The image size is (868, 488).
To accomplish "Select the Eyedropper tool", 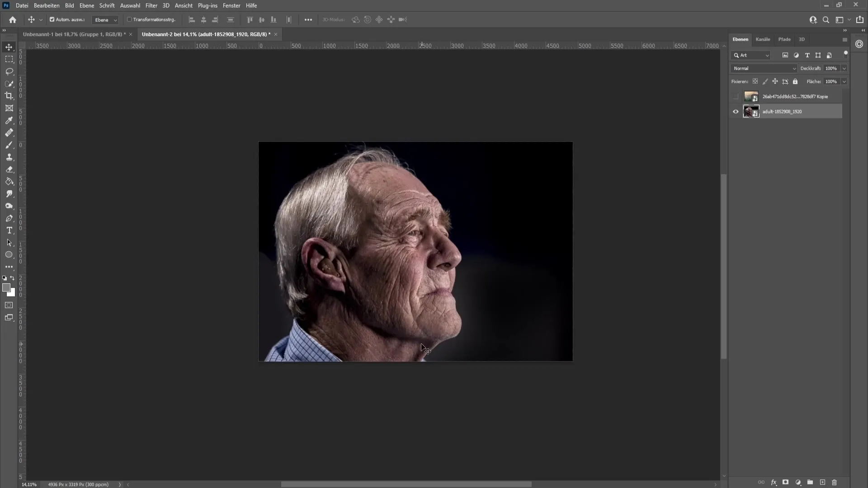I will tap(9, 120).
